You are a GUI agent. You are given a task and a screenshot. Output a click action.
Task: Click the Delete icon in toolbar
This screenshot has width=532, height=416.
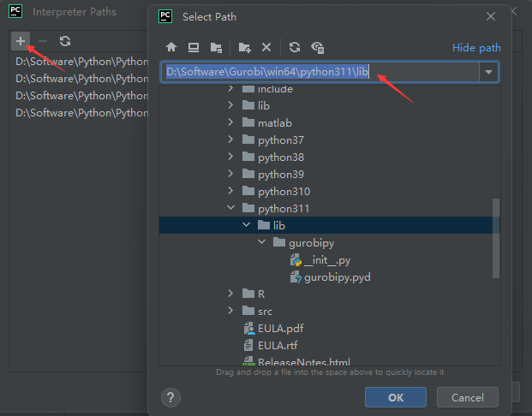pyautogui.click(x=266, y=48)
